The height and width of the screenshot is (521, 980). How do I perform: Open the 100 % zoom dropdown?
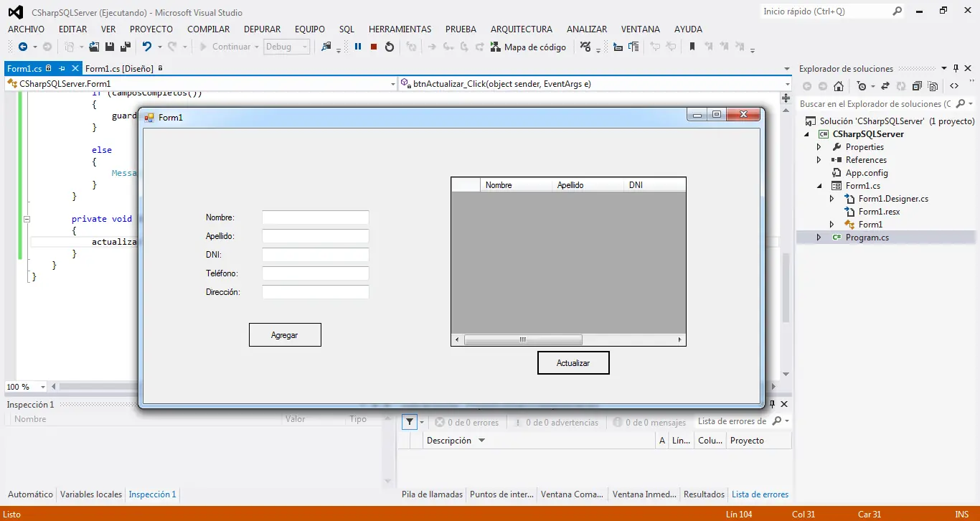pos(43,387)
